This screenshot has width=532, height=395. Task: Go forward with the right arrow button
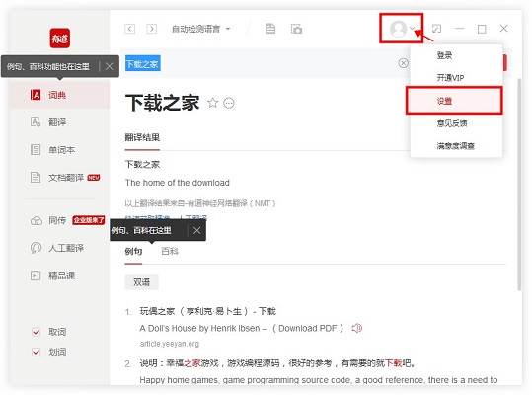[x=152, y=29]
